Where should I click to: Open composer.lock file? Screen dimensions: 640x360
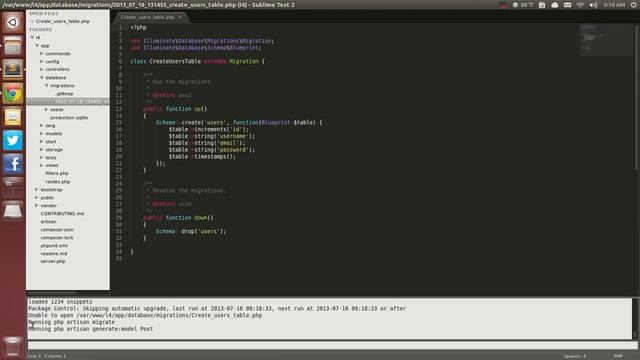[x=57, y=237]
